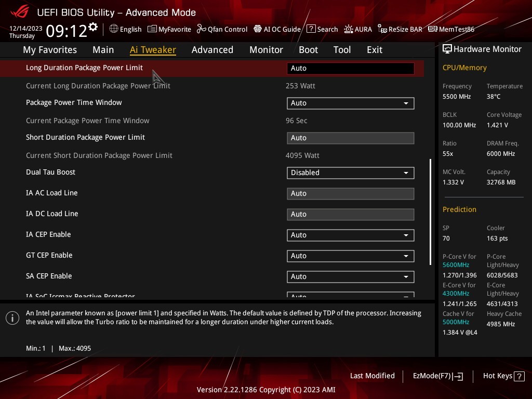The image size is (532, 399).
Task: Click the Last Modified button
Action: pyautogui.click(x=372, y=376)
